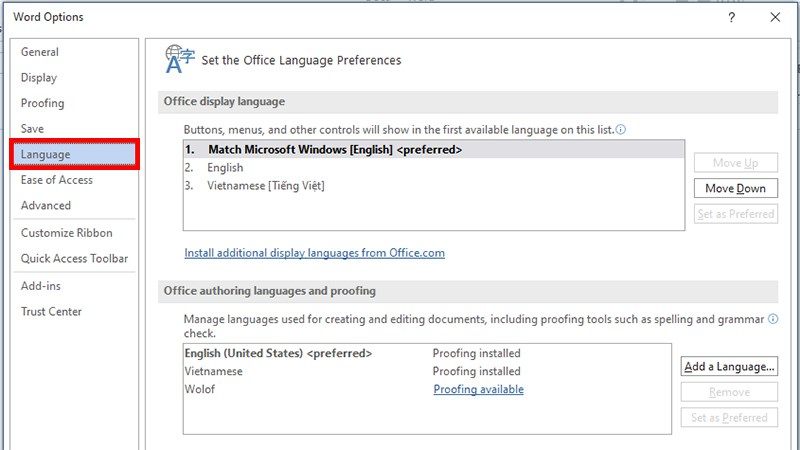Select English (United States) authoring language
Image resolution: width=800 pixels, height=450 pixels.
click(427, 353)
